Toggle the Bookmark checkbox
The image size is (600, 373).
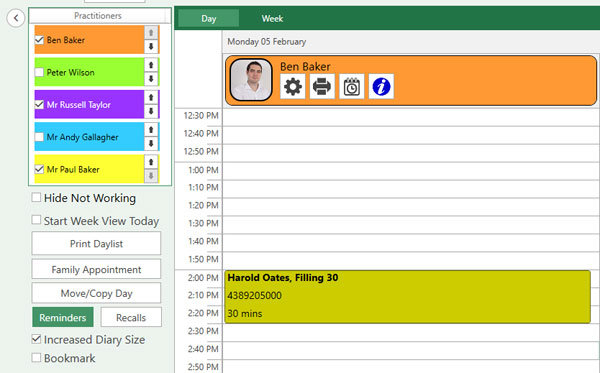(36, 357)
